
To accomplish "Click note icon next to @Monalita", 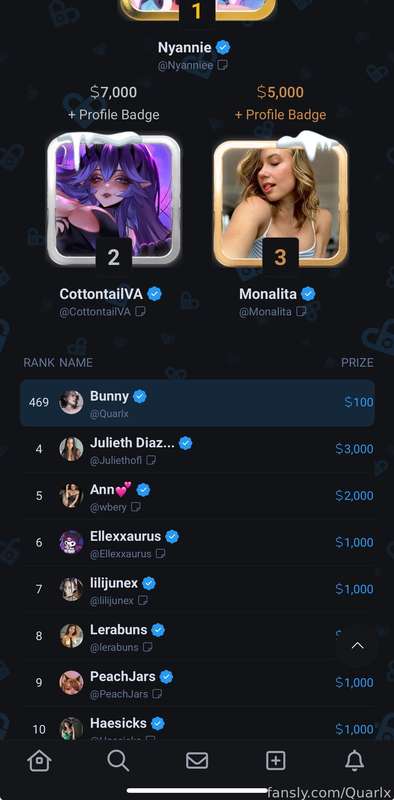I will coord(301,311).
